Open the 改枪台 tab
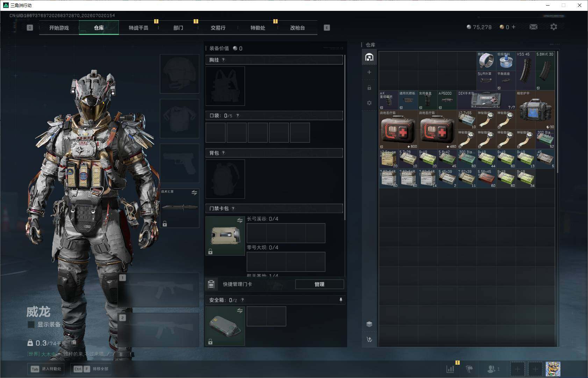Image resolution: width=588 pixels, height=378 pixels. click(297, 28)
